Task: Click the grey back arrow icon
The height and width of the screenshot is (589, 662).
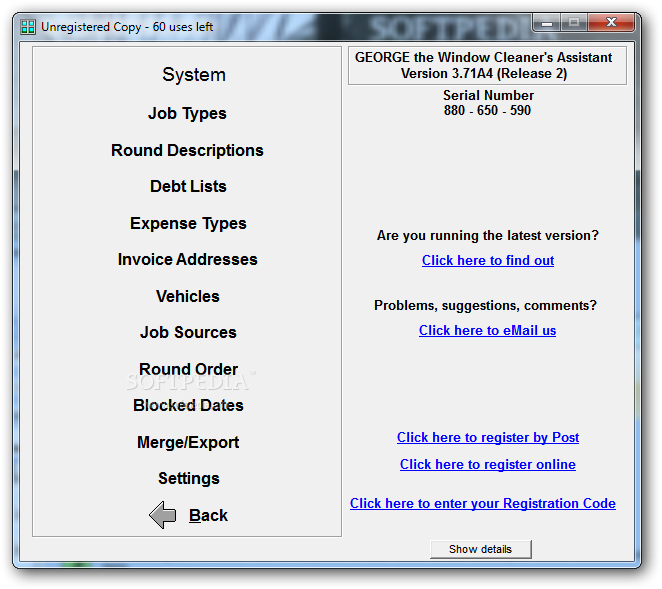Action: [x=163, y=515]
